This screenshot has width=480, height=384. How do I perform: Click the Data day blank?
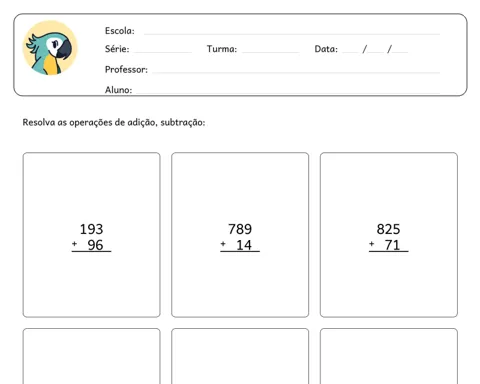click(350, 52)
